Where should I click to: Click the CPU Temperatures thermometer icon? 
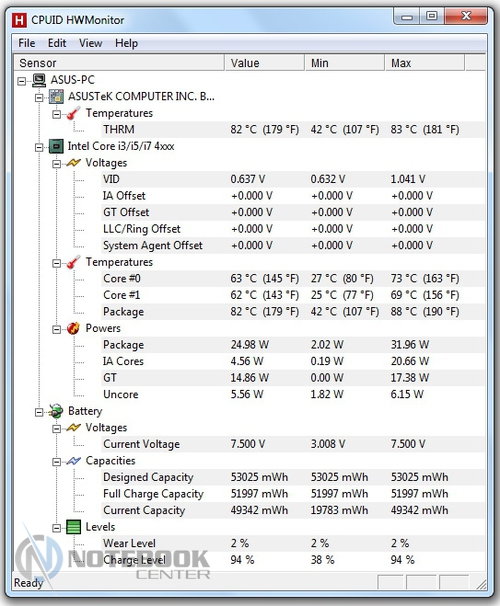click(x=73, y=262)
